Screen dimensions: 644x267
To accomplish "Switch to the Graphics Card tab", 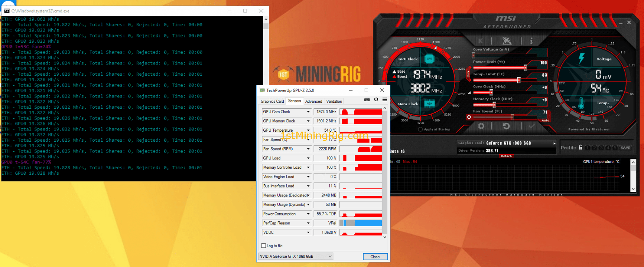I will (272, 101).
